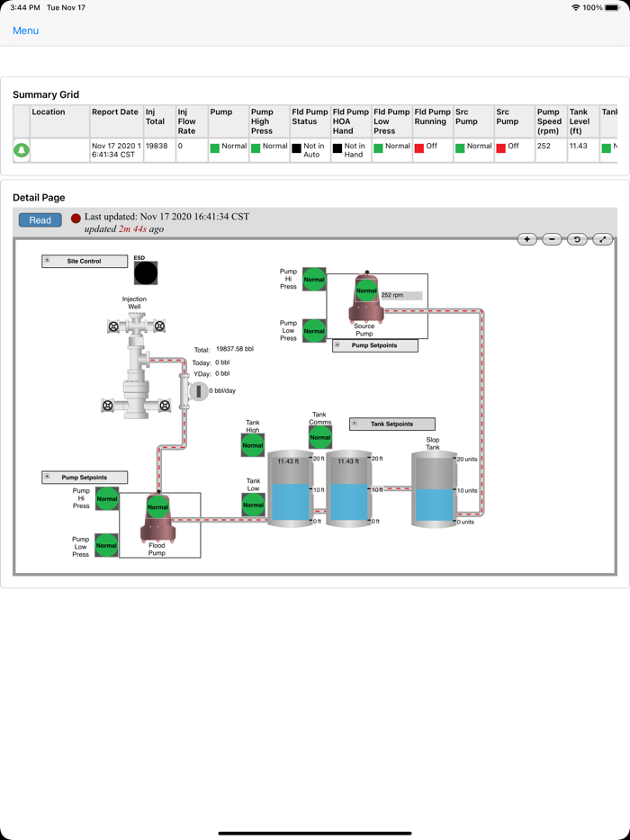Click the Not in Auto cell

[310, 150]
